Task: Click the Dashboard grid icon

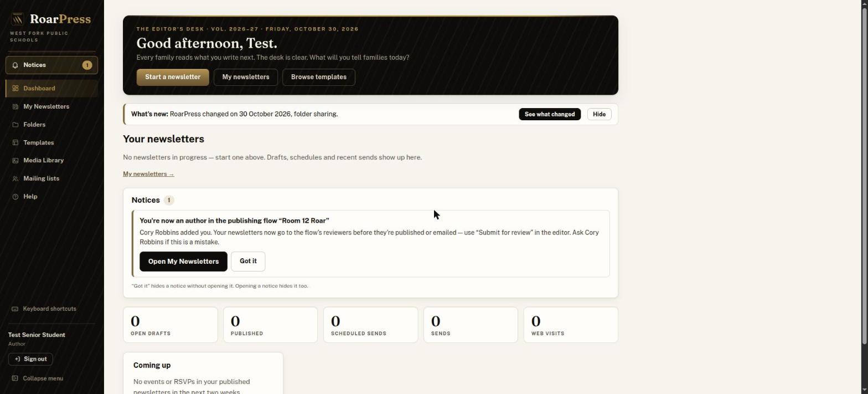Action: click(x=15, y=89)
